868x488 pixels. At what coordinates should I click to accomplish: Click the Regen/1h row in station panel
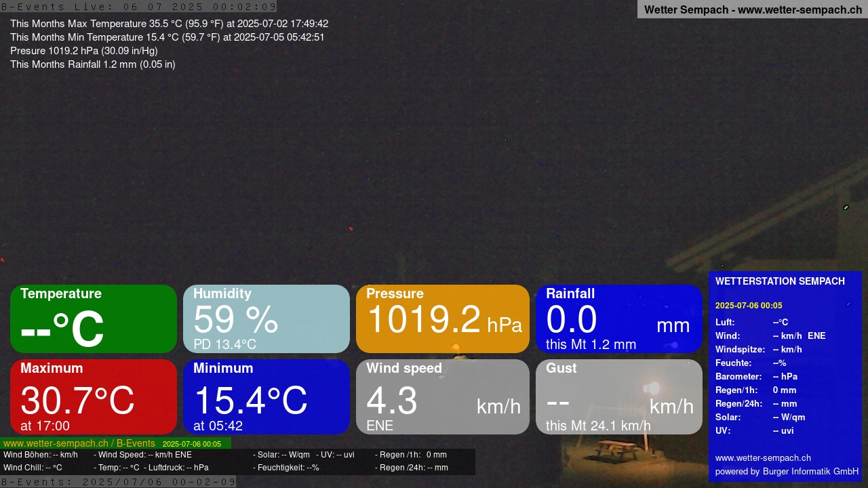click(756, 390)
